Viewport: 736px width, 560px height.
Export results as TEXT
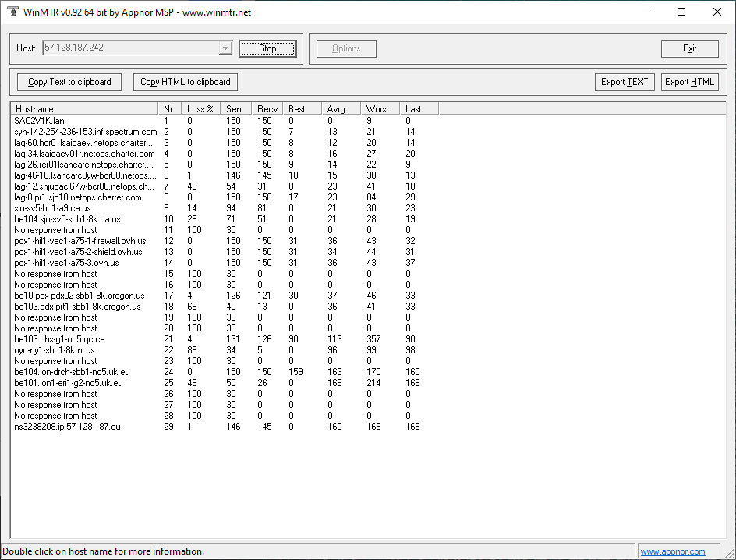625,82
